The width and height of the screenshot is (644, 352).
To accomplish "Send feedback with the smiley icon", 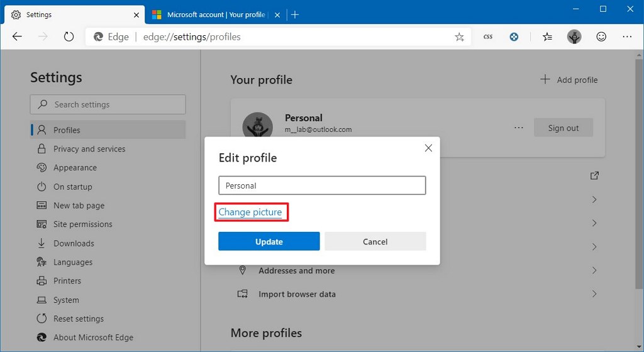I will point(601,36).
